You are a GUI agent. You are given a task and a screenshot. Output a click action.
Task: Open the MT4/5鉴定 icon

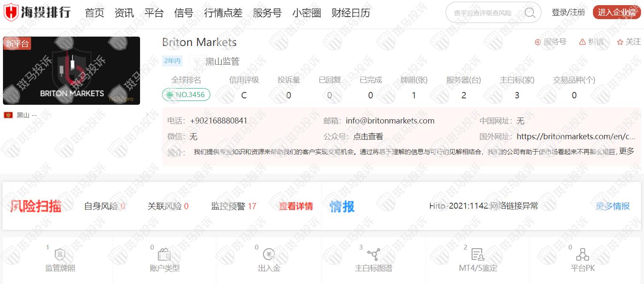coord(478,255)
